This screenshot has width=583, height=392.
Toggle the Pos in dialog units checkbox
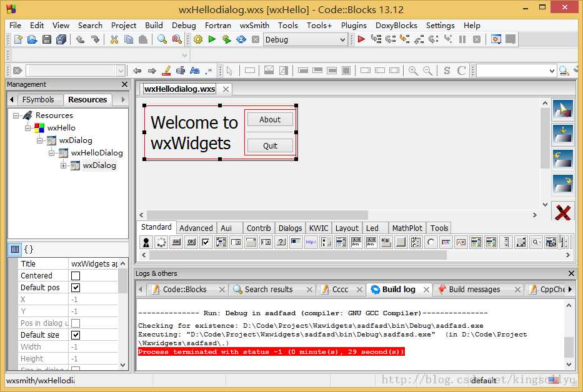pos(76,323)
